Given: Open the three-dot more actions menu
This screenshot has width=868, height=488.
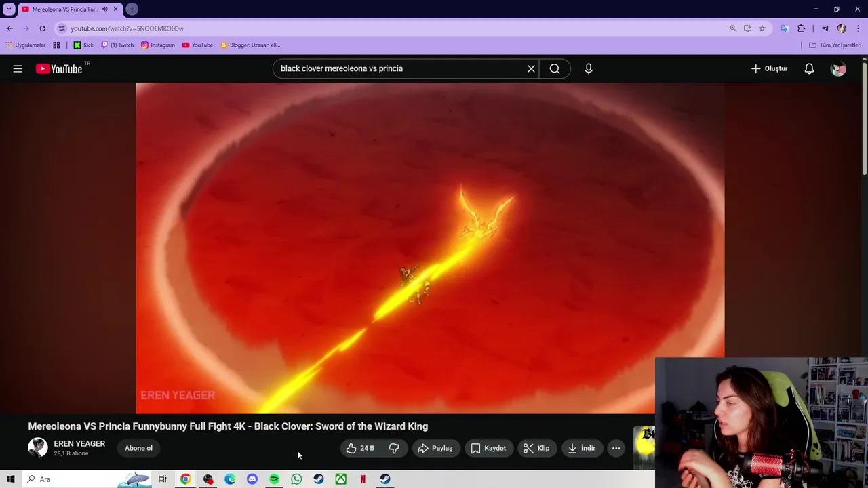Looking at the screenshot, I should coord(616,448).
